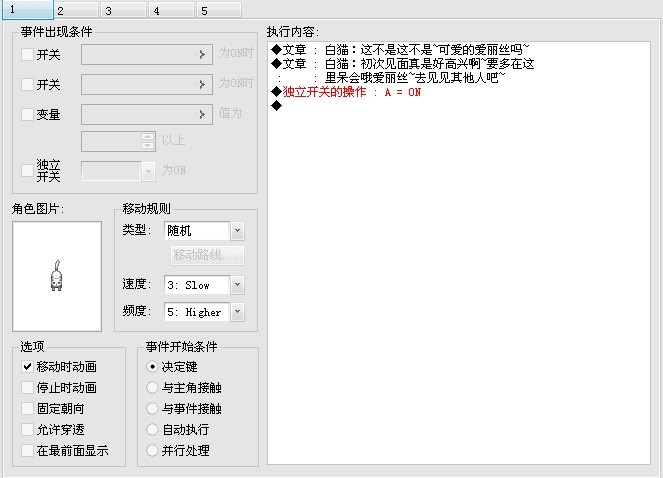Screen dimensions: 663x478
Task: Switch to event page tab 4
Action: (173, 10)
